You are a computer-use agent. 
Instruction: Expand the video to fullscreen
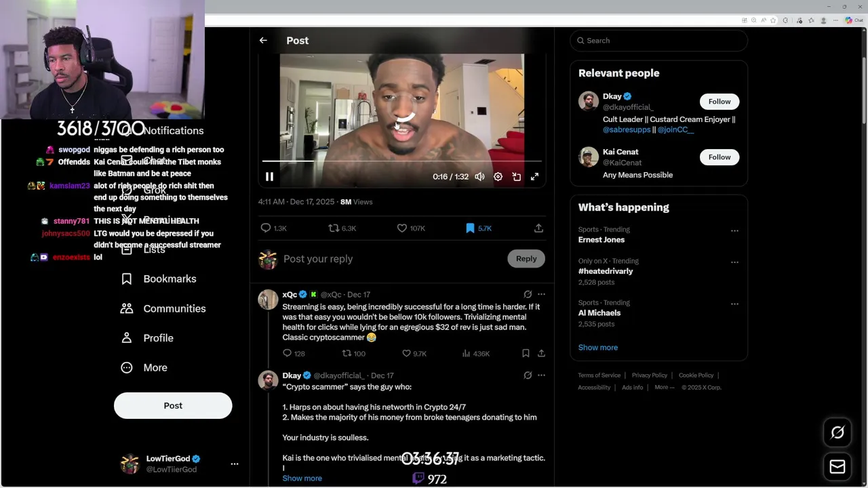pos(534,177)
